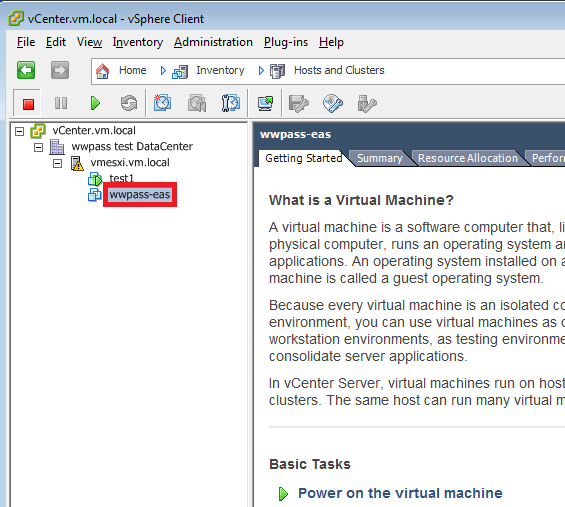This screenshot has height=507, width=565.
Task: Click the red Power Off square button
Action: click(28, 104)
